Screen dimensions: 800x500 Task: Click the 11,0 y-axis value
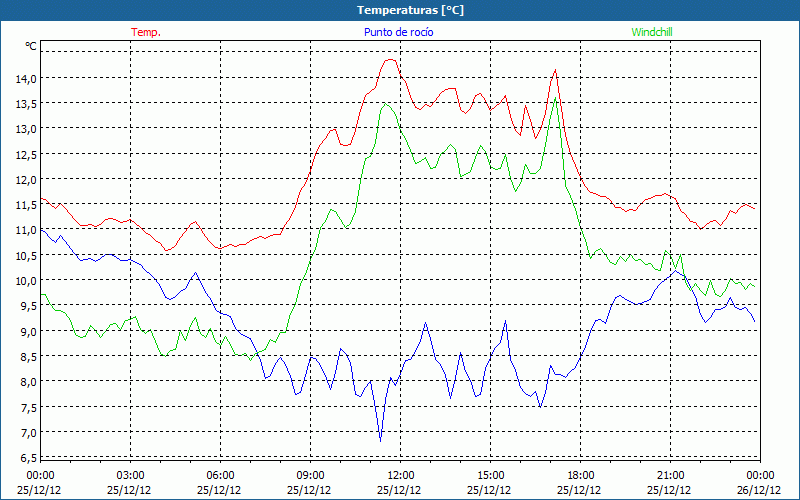(26, 230)
